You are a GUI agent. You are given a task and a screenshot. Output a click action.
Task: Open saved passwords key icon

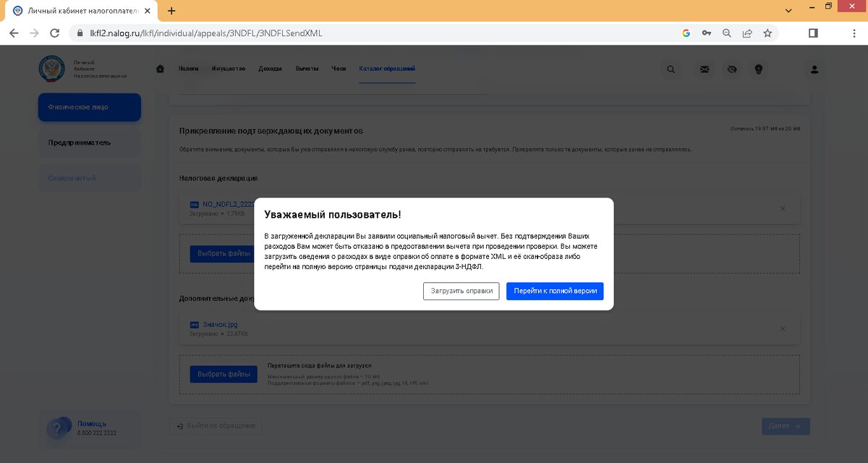(706, 33)
